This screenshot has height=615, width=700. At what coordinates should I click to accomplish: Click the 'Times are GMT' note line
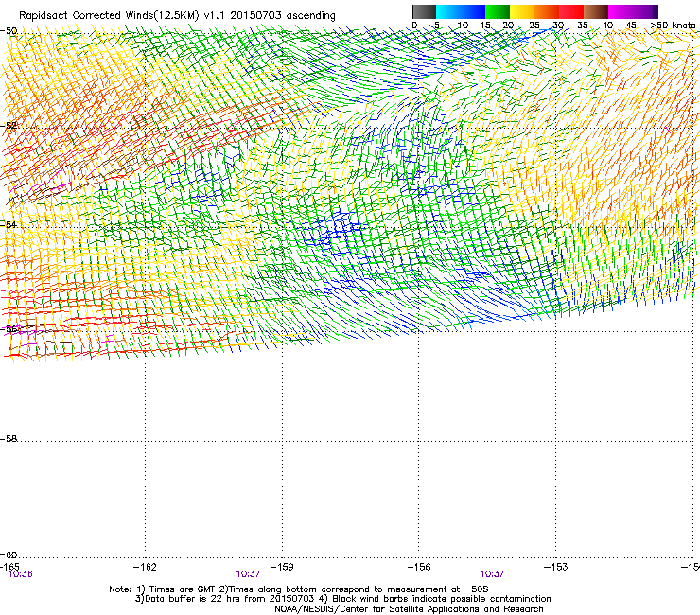[x=299, y=589]
